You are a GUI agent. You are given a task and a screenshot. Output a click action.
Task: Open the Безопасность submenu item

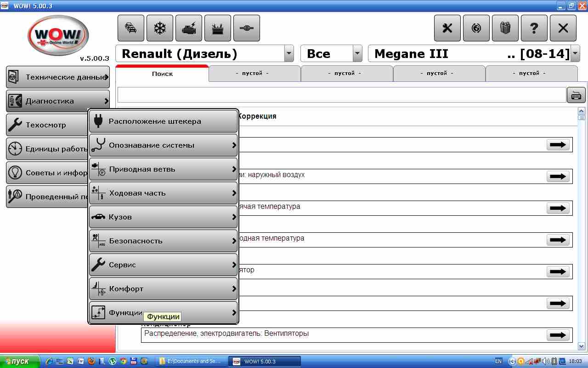point(163,241)
